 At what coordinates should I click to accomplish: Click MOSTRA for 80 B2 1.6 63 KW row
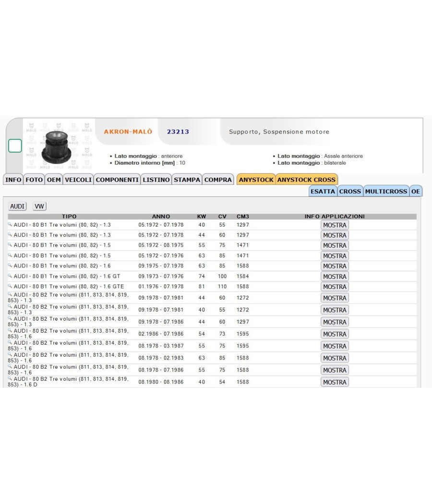pos(335,358)
